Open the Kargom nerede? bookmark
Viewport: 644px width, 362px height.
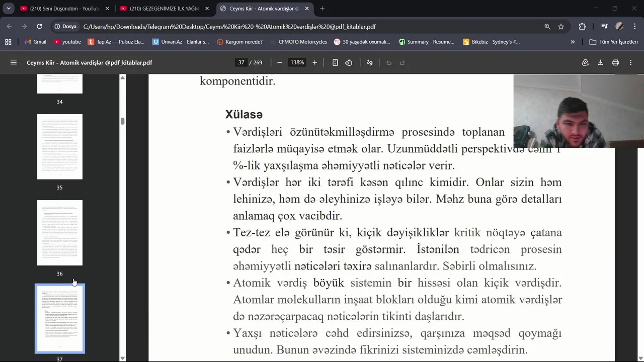pos(240,42)
